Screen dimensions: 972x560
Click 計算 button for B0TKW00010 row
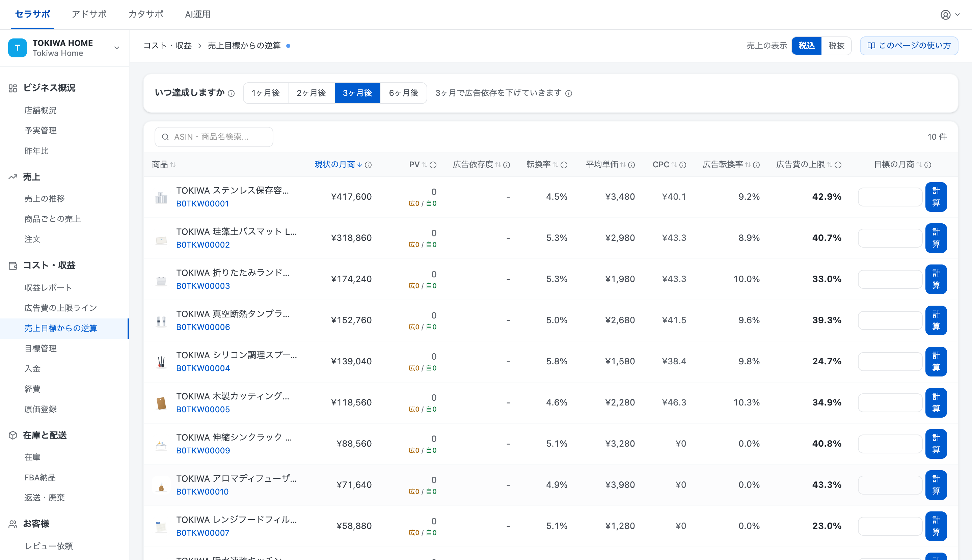(x=936, y=485)
